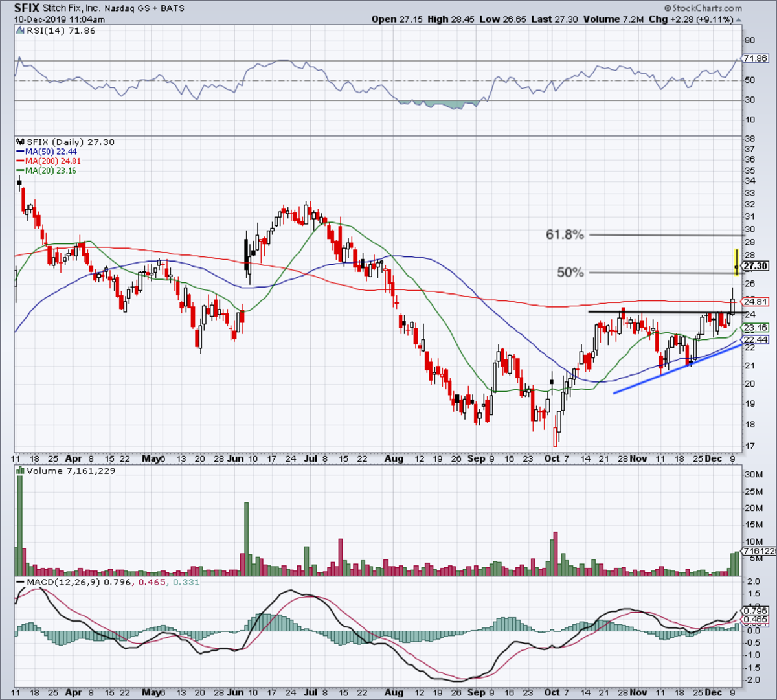Click the 24.81 200-day MA price tag

(x=756, y=302)
